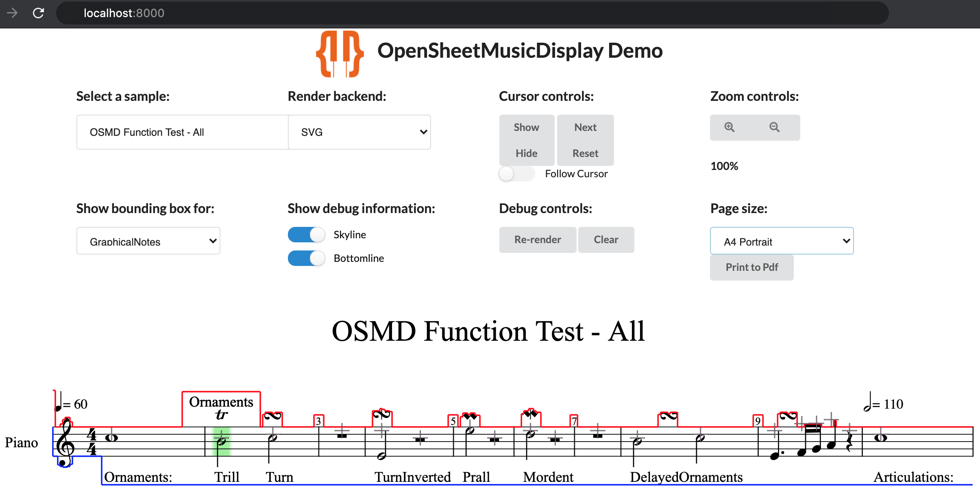Click the score title OSMD Function Test - All
The width and height of the screenshot is (980, 492).
[x=488, y=331]
